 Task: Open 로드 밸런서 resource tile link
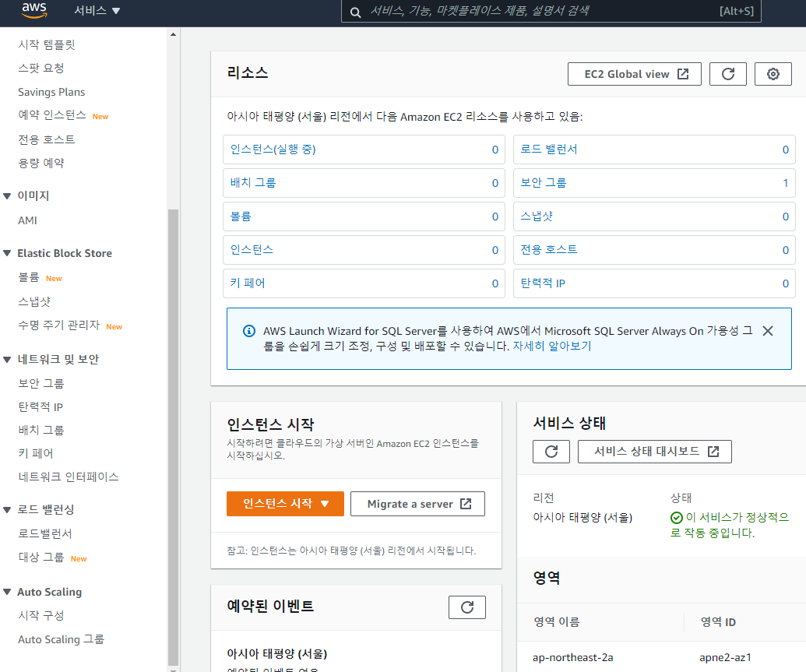[549, 149]
